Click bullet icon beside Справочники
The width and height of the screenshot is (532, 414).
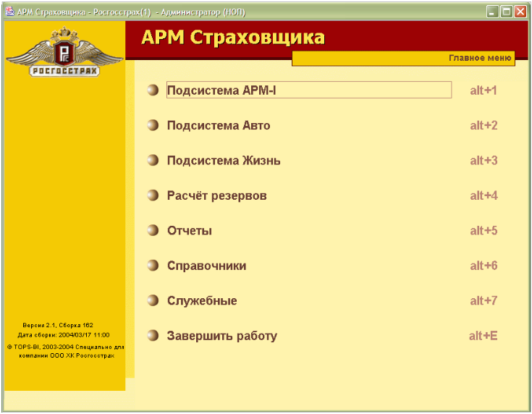153,266
